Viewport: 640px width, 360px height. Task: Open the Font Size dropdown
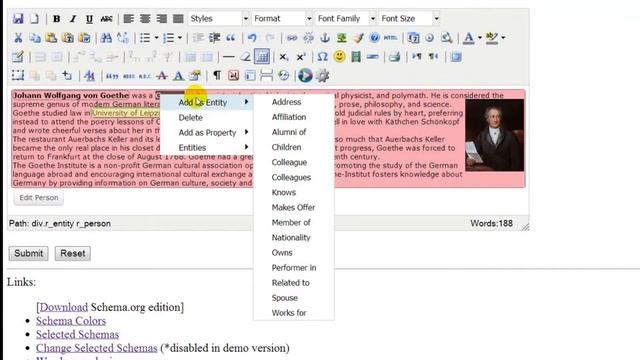pyautogui.click(x=409, y=19)
